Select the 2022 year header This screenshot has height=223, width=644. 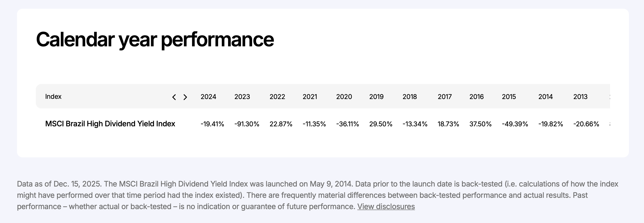click(x=277, y=97)
